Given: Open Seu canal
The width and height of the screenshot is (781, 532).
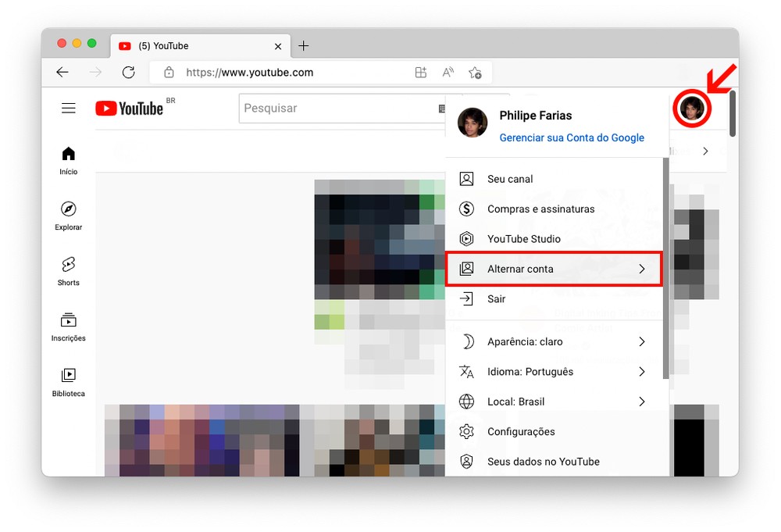Looking at the screenshot, I should pyautogui.click(x=554, y=179).
